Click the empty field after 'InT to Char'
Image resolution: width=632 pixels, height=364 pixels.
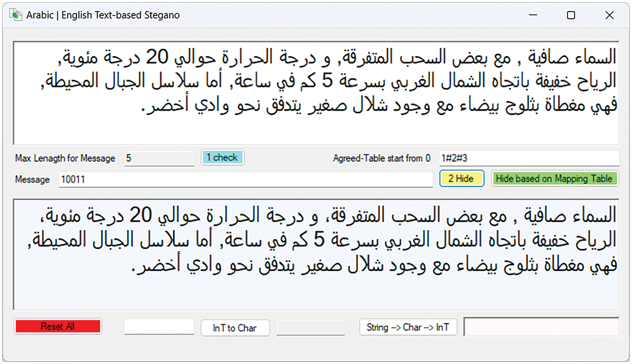[311, 327]
